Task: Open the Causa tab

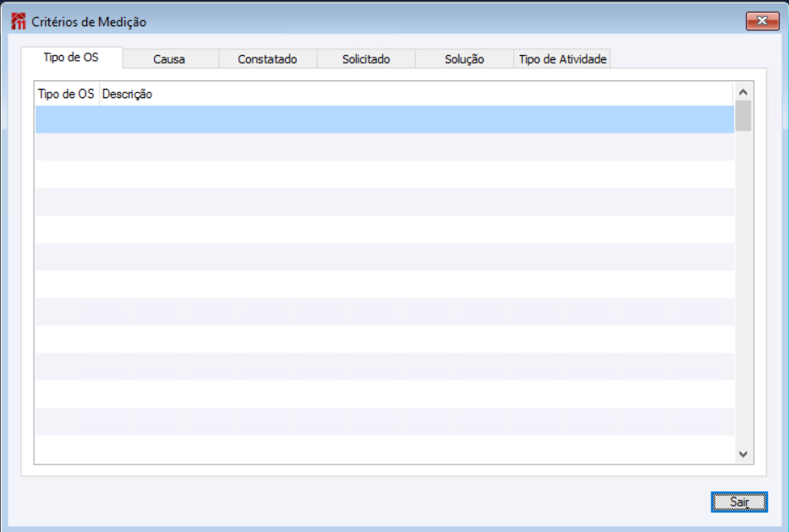Action: point(170,59)
